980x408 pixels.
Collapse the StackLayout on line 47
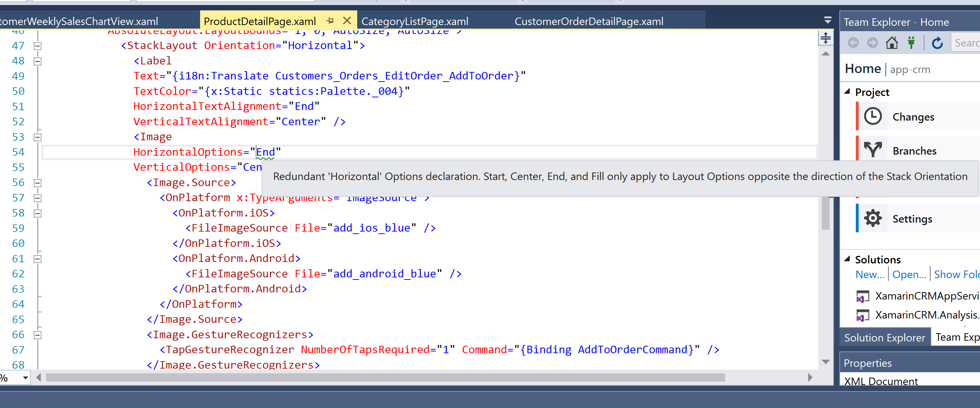37,46
